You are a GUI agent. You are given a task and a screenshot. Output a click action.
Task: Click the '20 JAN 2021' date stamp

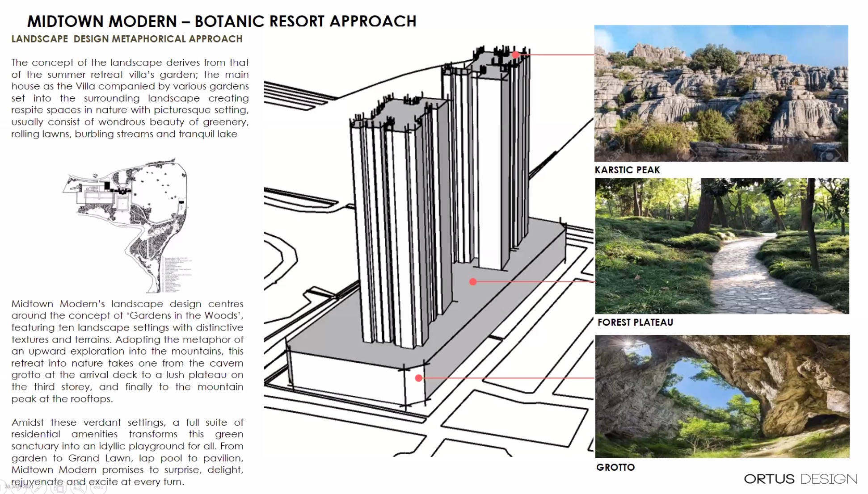point(19,486)
